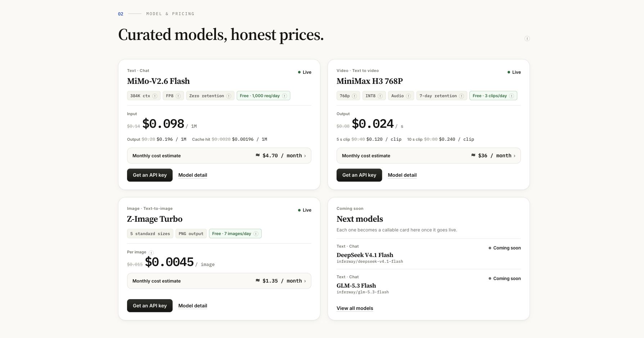Open Model detail for MiMo-V2.6 Flash
Viewport: 644px width, 338px height.
tap(193, 175)
